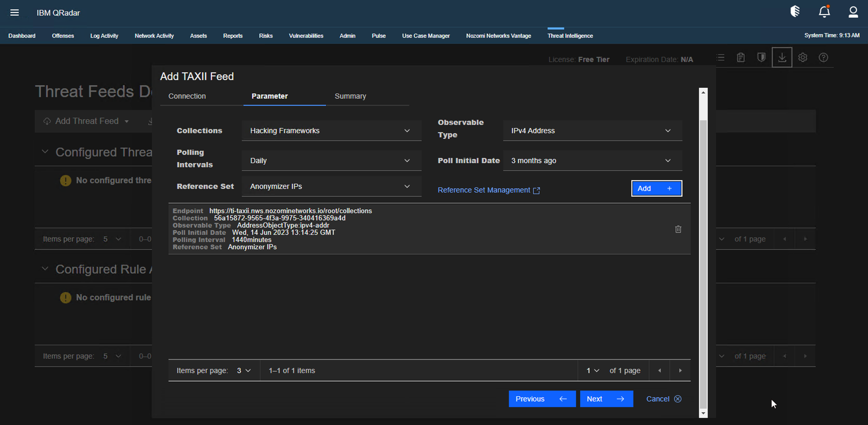Open the Reports tab
Viewport: 868px width, 425px height.
coord(233,36)
